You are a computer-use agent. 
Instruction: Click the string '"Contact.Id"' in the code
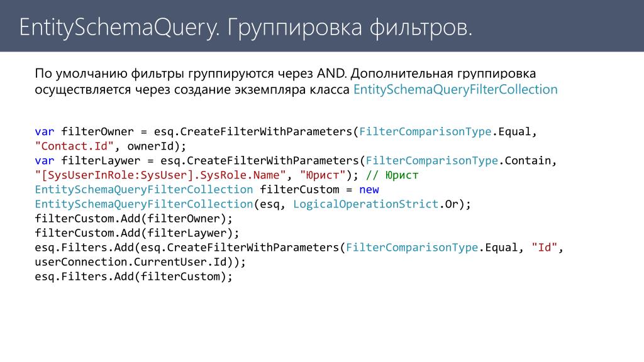74,146
